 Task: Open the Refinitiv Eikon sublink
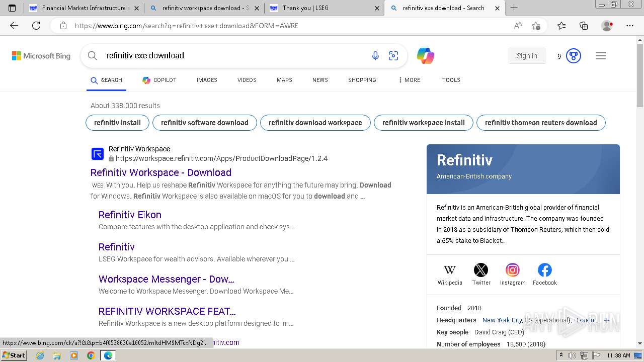[130, 215]
